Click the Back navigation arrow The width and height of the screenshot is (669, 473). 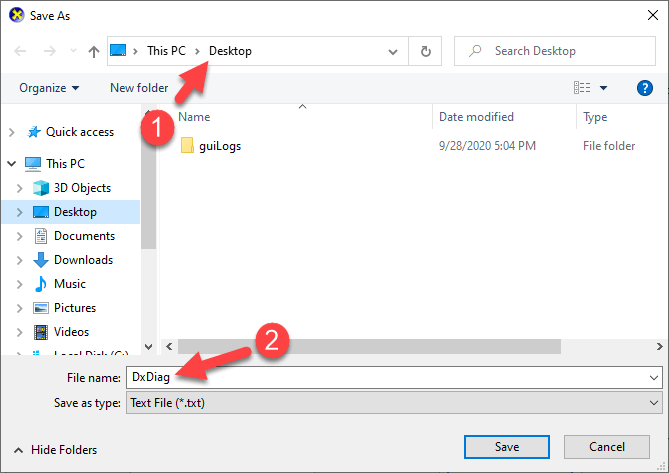20,52
